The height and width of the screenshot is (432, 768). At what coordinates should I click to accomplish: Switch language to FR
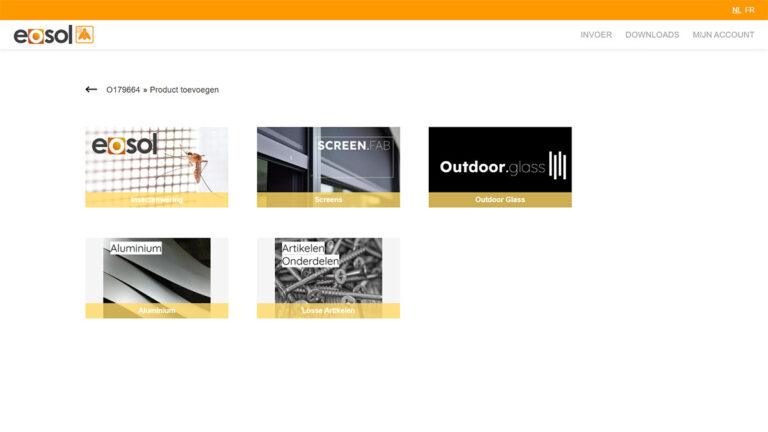click(749, 10)
